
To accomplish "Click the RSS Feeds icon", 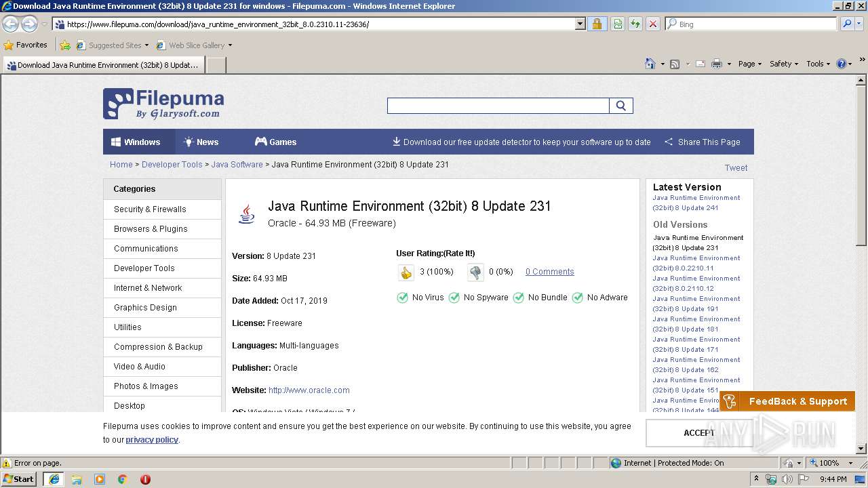I will [x=675, y=64].
